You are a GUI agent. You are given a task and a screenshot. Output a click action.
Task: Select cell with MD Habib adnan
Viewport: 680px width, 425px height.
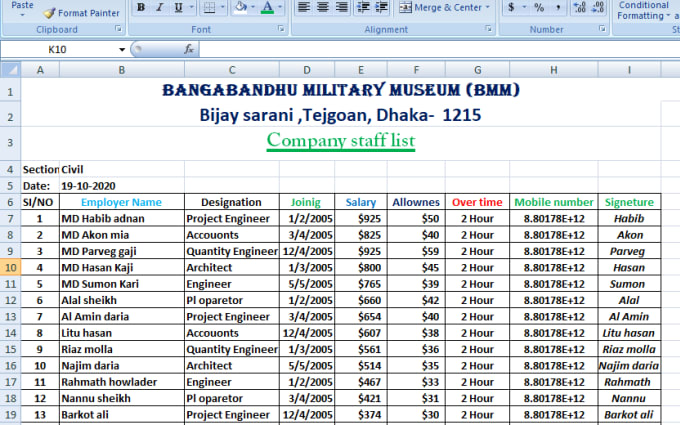pos(122,219)
